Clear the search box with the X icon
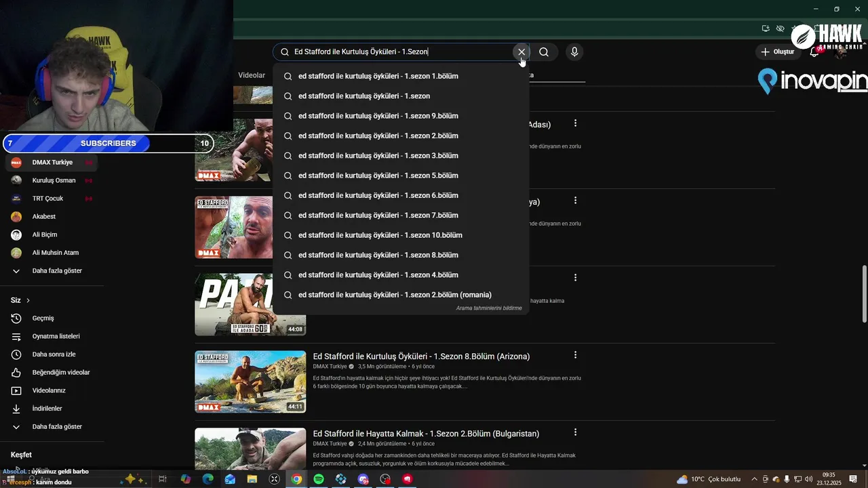Image resolution: width=868 pixels, height=488 pixels. coord(521,52)
